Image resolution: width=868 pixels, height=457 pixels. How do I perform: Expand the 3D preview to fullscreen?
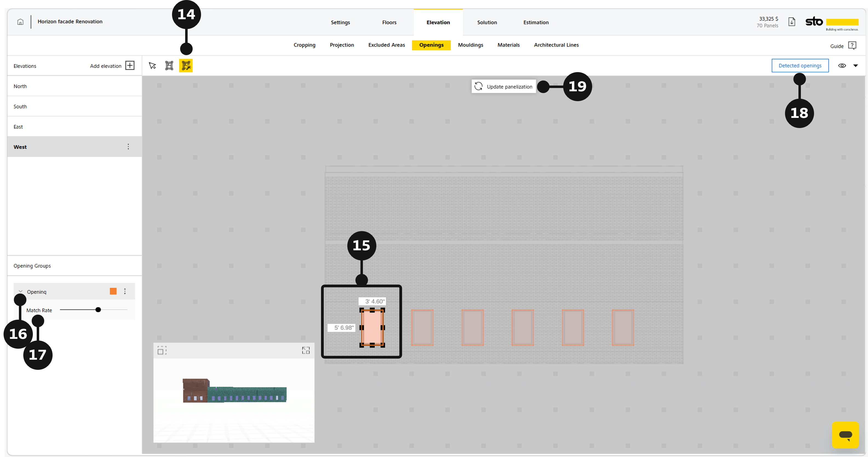click(306, 350)
